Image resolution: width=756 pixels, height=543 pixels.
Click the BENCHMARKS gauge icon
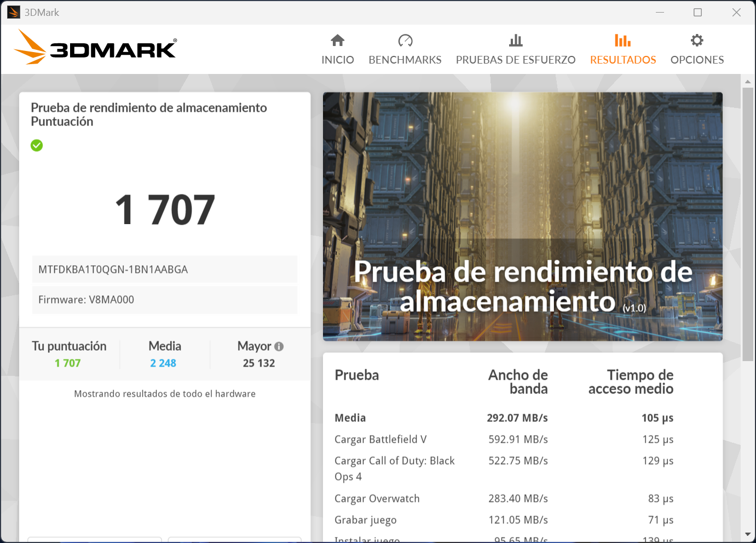pyautogui.click(x=405, y=40)
